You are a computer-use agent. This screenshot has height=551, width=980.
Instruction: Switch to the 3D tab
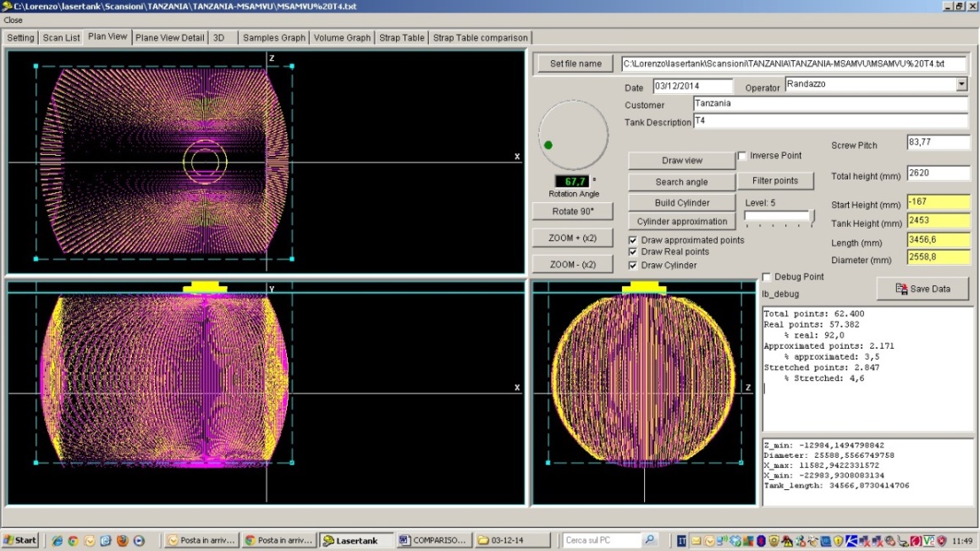[219, 37]
